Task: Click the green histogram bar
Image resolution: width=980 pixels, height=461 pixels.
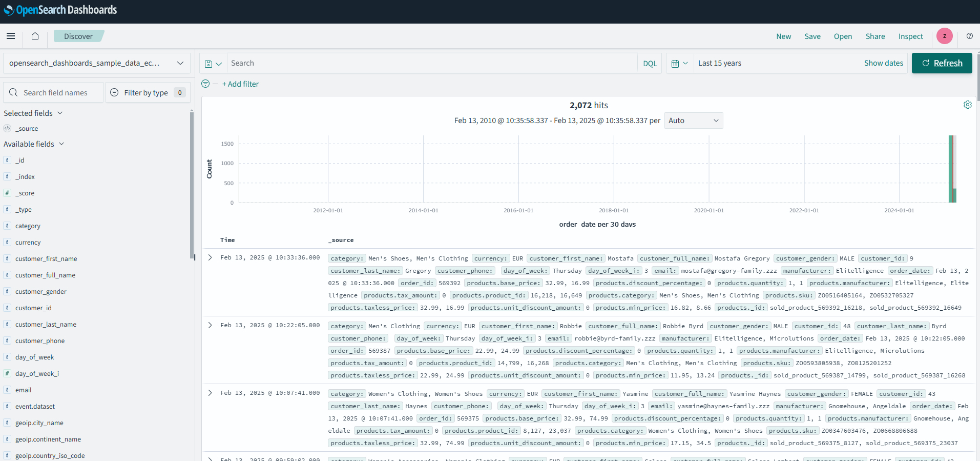Action: (x=951, y=169)
